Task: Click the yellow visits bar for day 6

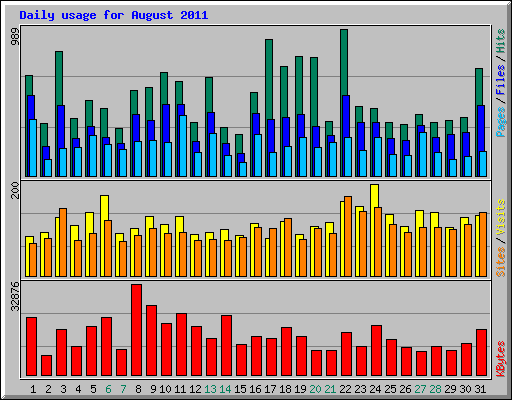Action: [104, 208]
